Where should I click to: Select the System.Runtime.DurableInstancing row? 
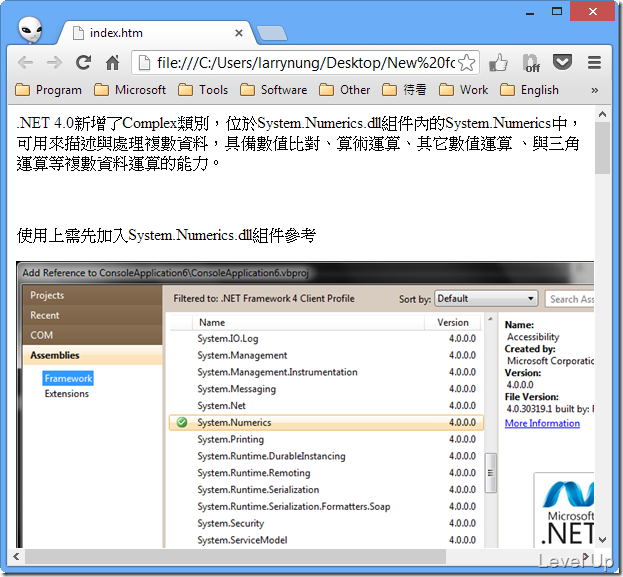(x=326, y=456)
